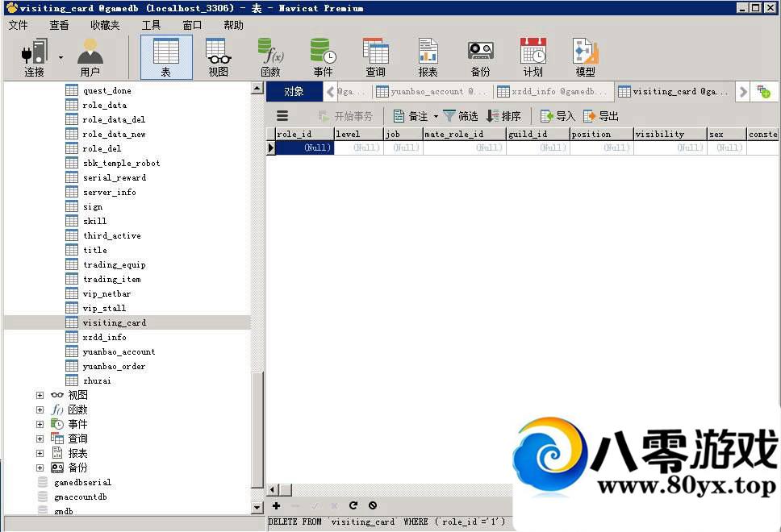This screenshot has width=781, height=532.
Task: Open the 事件 events toolbar button
Action: 323,57
